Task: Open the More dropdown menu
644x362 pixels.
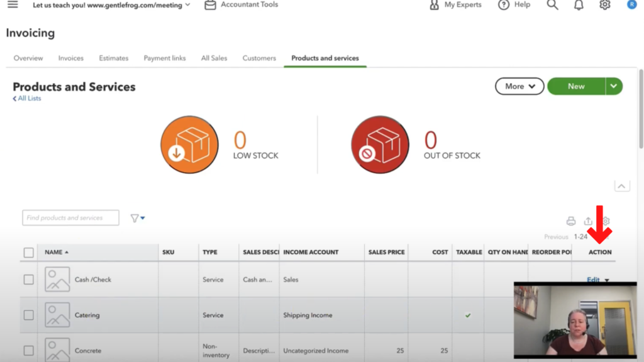Action: point(519,86)
